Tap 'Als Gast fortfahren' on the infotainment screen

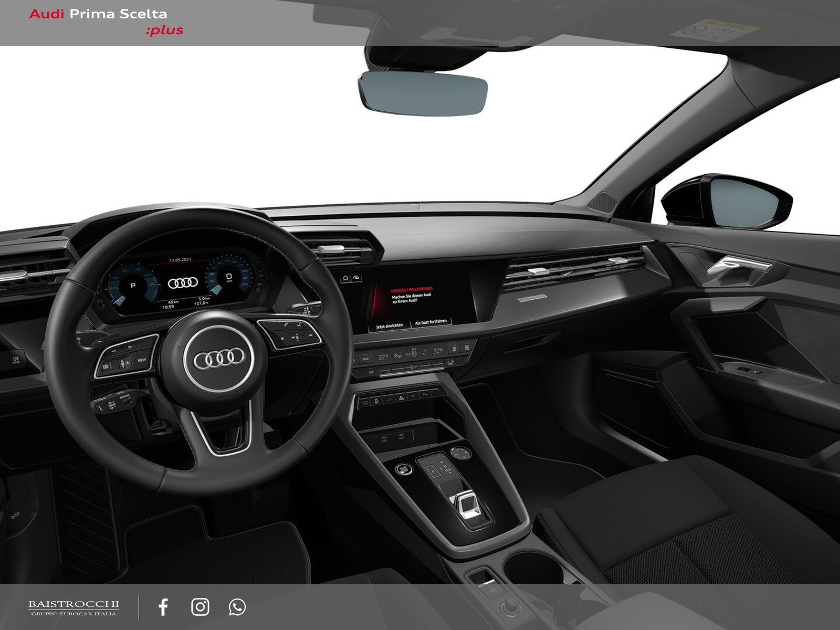coord(431,322)
